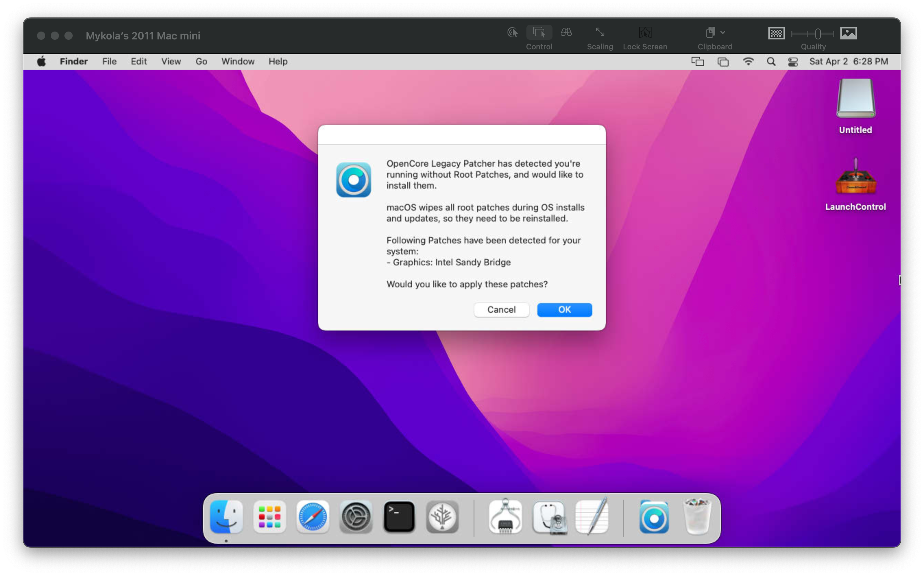Open System Information chip icon in dock
924x576 pixels.
pyautogui.click(x=505, y=517)
